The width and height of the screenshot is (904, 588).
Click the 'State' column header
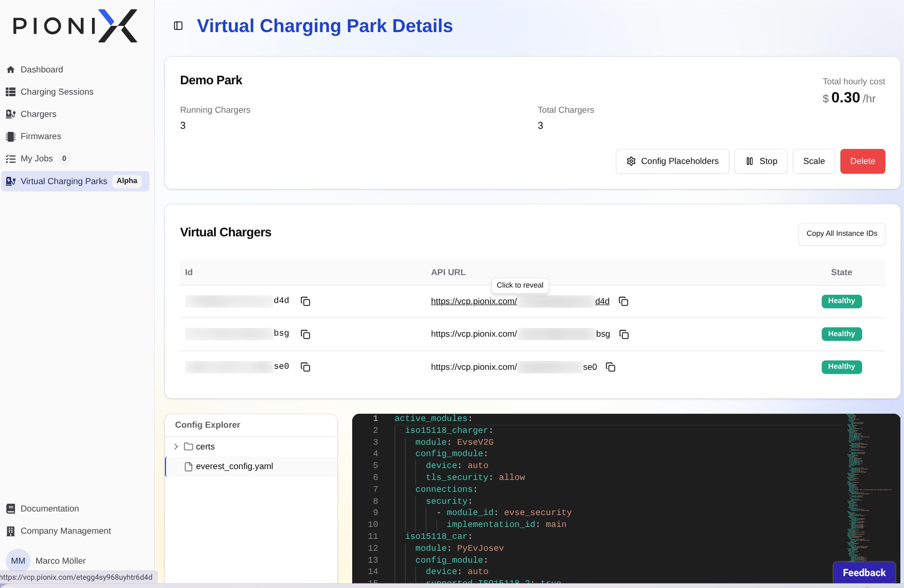[841, 273]
